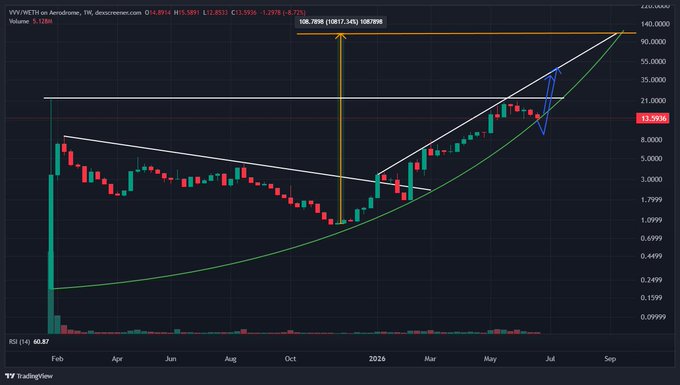Image resolution: width=680 pixels, height=385 pixels.
Task: Click the RSI value 60.87
Action: click(41, 342)
